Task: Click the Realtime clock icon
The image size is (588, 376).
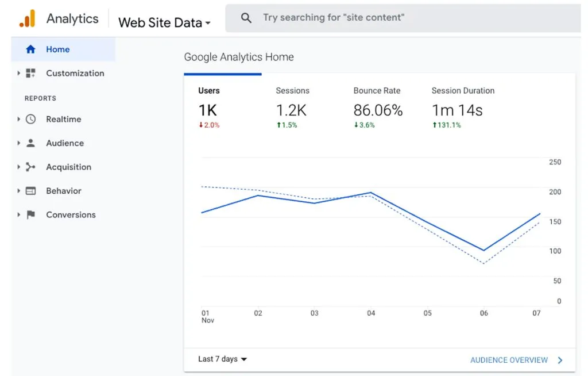Action: pos(30,119)
